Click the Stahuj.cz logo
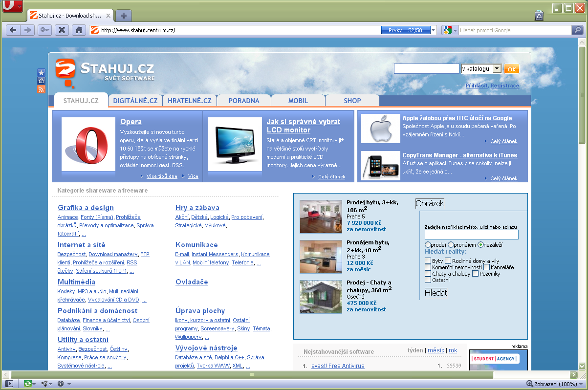Image resolution: width=588 pixels, height=390 pixels. 105,72
